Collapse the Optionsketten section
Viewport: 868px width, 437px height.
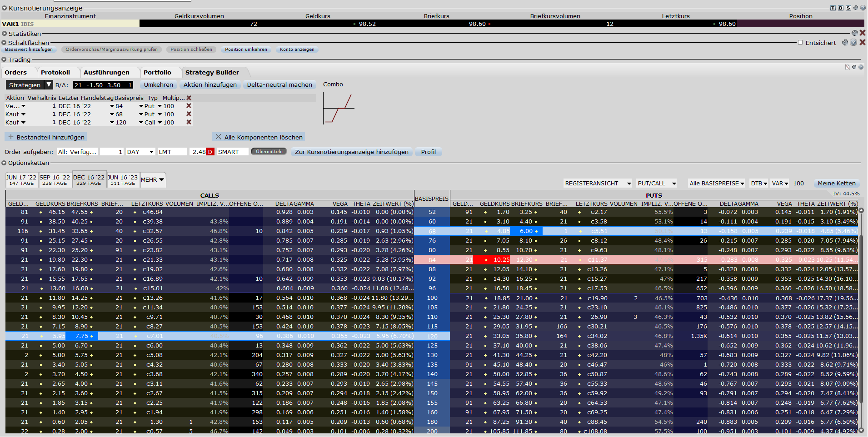4,163
